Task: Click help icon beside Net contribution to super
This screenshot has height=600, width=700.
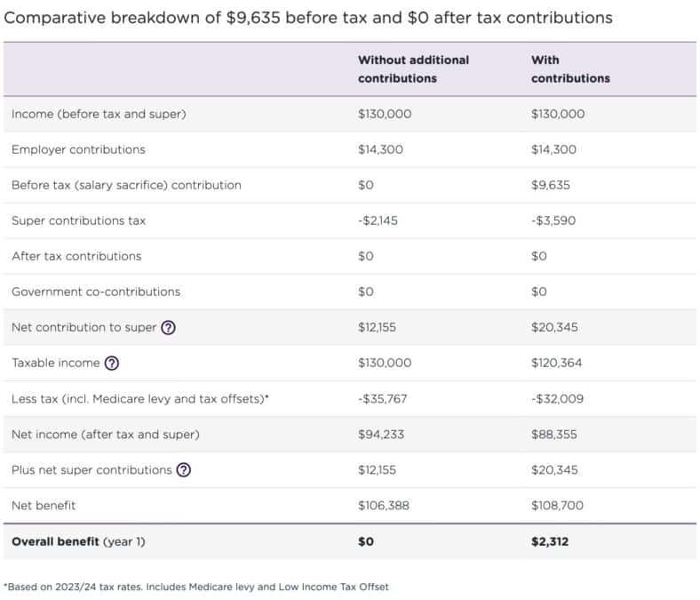Action: tap(168, 327)
